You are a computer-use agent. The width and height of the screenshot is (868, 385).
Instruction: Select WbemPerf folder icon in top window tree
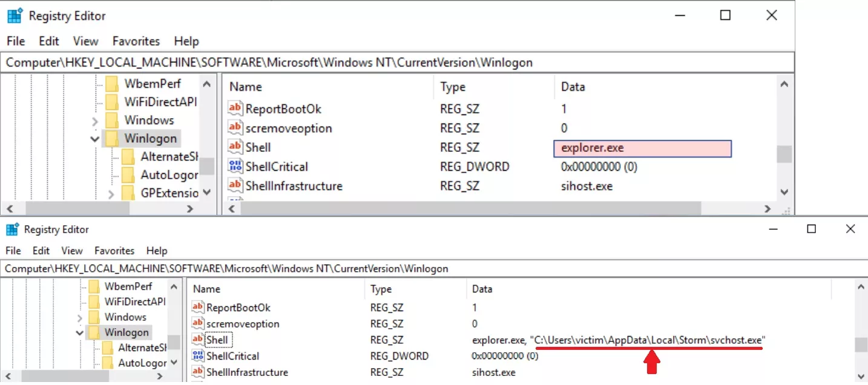(x=111, y=84)
